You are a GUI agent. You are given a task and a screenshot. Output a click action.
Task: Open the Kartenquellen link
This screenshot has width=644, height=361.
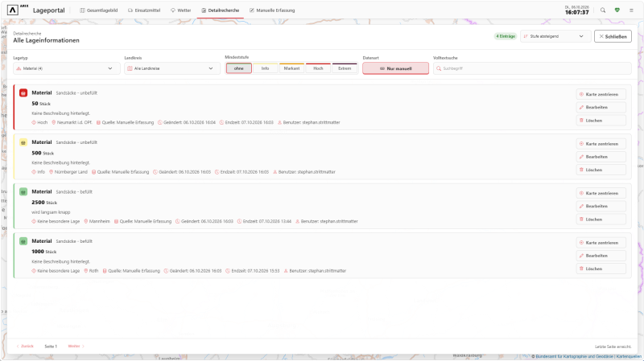629,356
